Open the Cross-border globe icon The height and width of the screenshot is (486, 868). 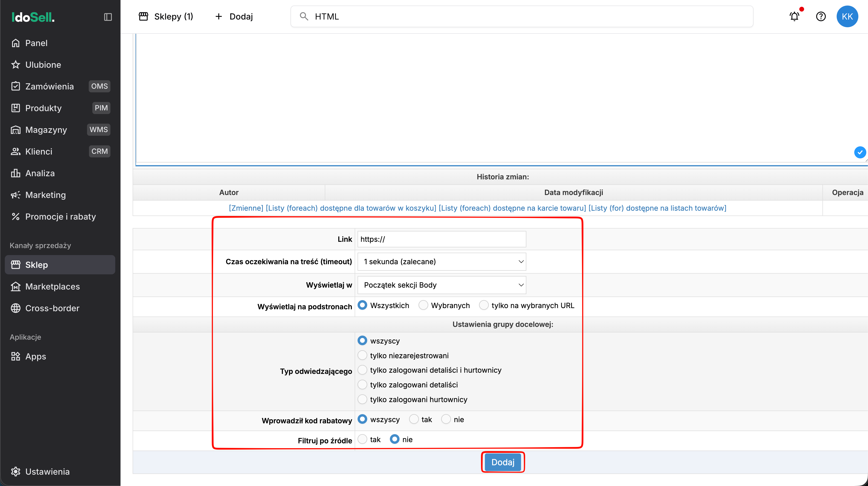click(x=15, y=308)
